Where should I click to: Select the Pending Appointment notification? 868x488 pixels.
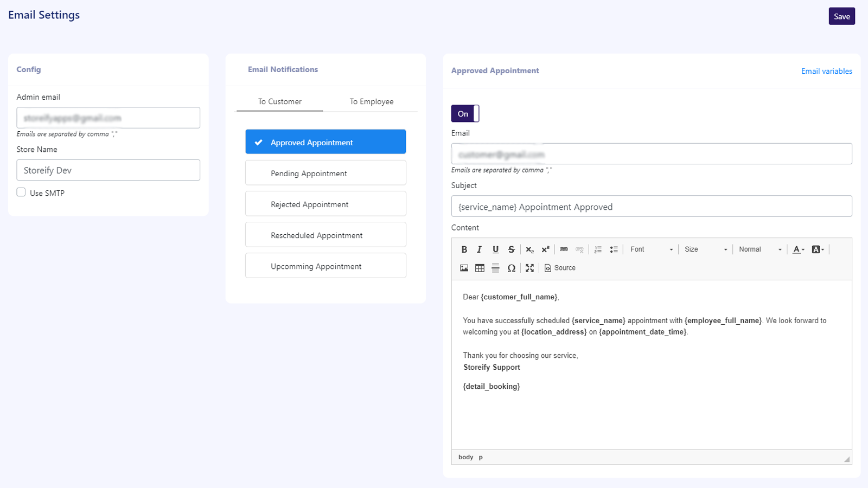(325, 174)
